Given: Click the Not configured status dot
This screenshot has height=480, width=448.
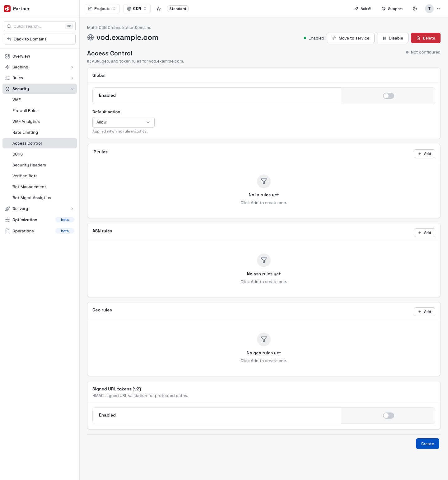Looking at the screenshot, I should point(407,52).
